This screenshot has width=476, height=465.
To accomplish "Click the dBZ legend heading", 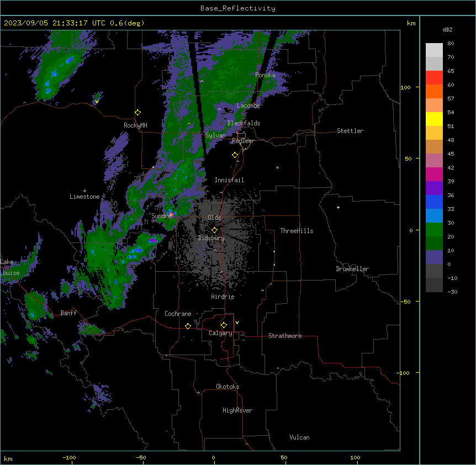I will (447, 29).
